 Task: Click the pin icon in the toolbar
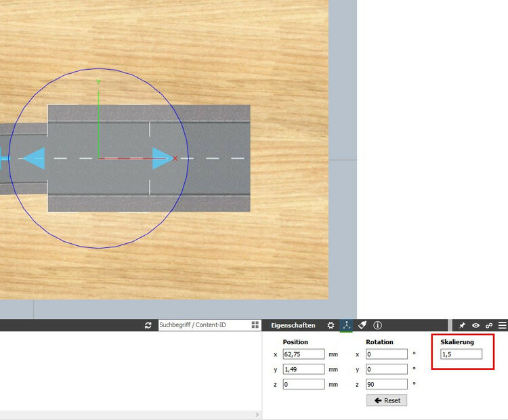(x=462, y=325)
